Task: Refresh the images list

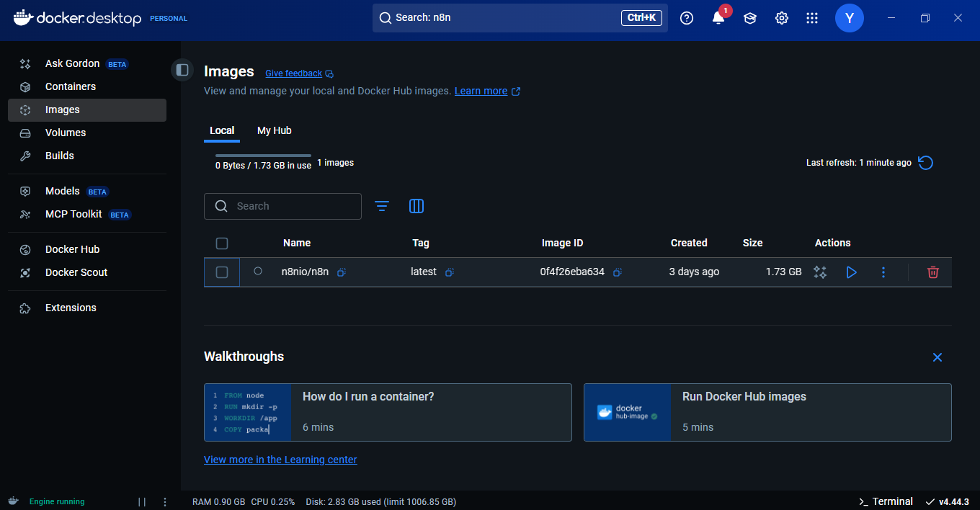Action: pos(926,163)
